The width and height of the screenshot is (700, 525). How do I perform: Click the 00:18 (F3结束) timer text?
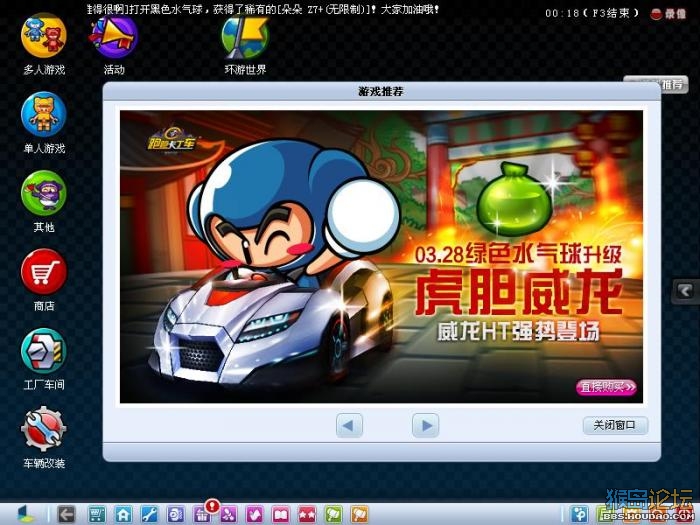(592, 13)
